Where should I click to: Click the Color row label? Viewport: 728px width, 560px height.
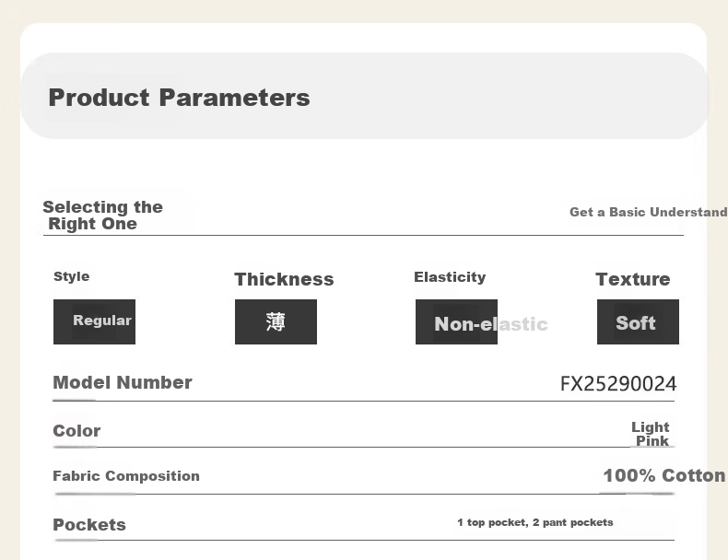(x=76, y=430)
